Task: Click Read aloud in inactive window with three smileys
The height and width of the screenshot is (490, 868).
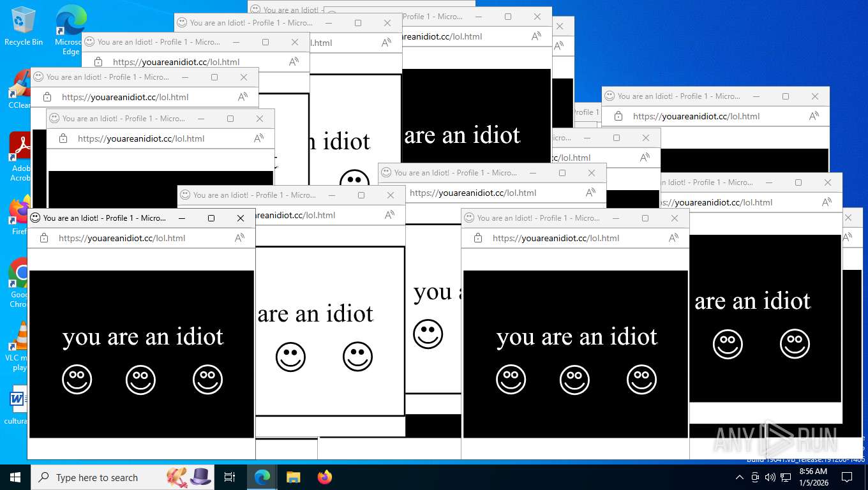Action: pyautogui.click(x=674, y=238)
